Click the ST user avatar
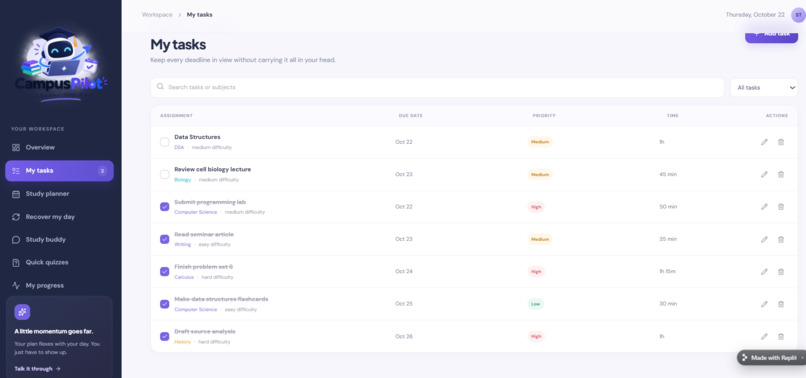The width and height of the screenshot is (806, 378). click(798, 15)
